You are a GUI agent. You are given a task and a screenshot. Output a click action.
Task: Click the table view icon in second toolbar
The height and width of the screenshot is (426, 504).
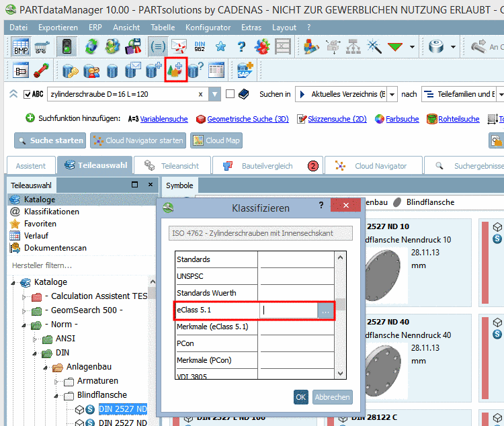[216, 71]
